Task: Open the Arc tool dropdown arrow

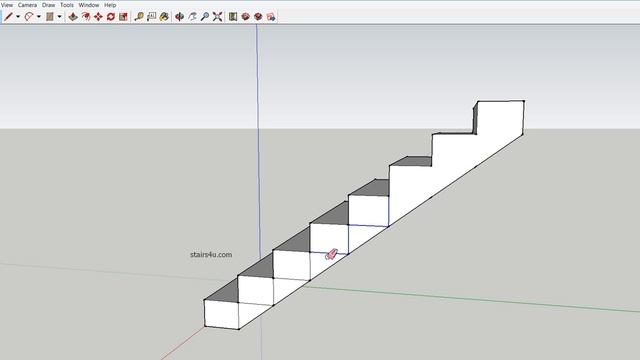Action: [39, 17]
